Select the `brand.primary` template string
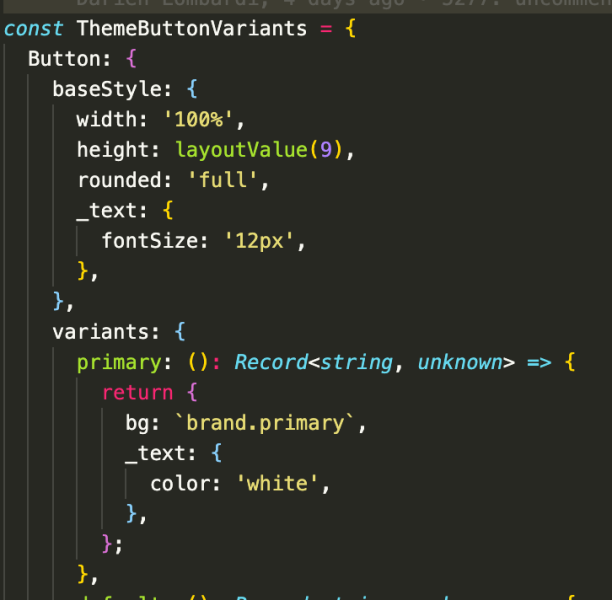The height and width of the screenshot is (600, 612). pos(265,423)
